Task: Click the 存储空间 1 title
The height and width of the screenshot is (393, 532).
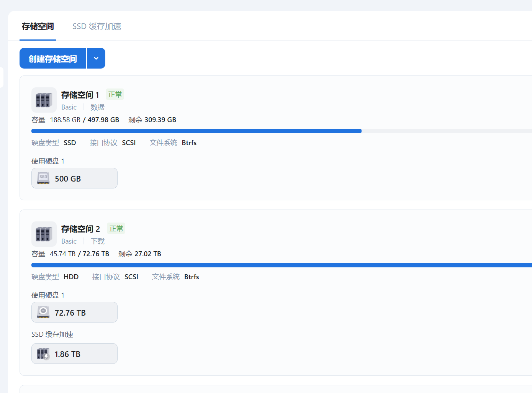Action: coord(80,95)
